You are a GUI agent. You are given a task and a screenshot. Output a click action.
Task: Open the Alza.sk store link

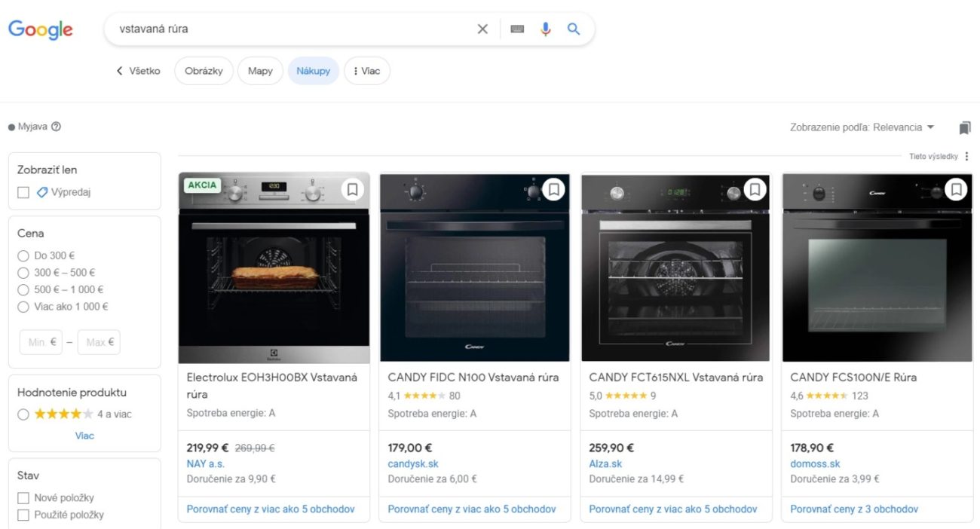click(x=606, y=463)
